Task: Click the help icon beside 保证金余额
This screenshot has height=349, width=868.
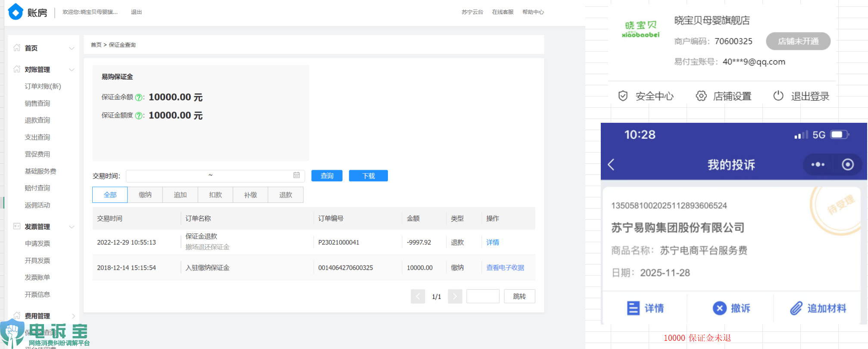Action: coord(139,98)
